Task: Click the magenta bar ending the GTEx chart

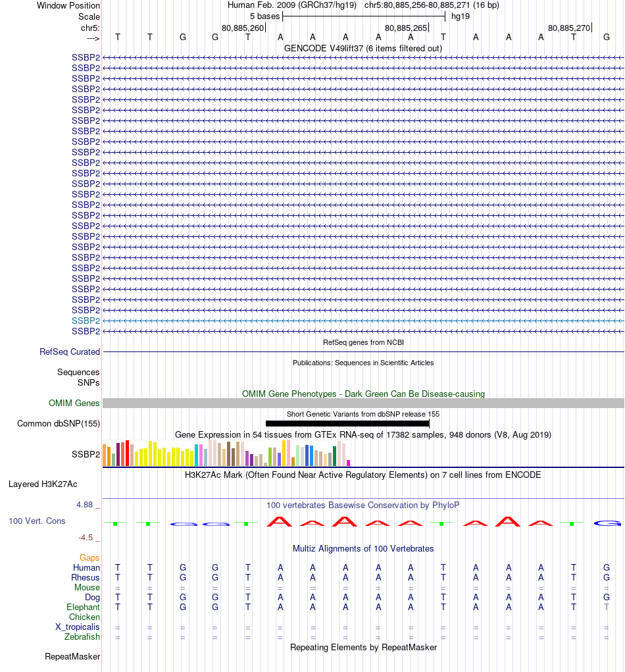Action: click(348, 463)
